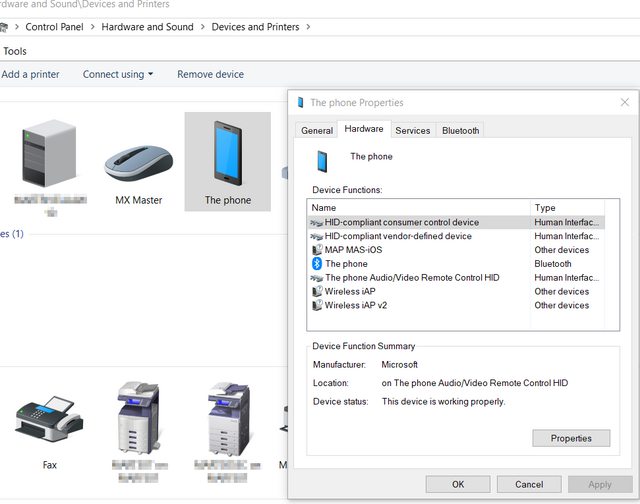The width and height of the screenshot is (640, 504).
Task: Close the phone Properties dialog
Action: coord(624,102)
